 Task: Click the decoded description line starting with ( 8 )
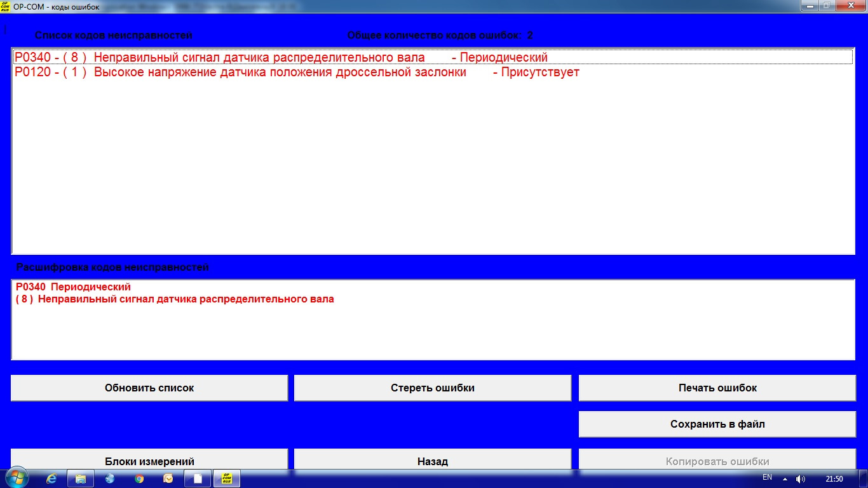175,299
